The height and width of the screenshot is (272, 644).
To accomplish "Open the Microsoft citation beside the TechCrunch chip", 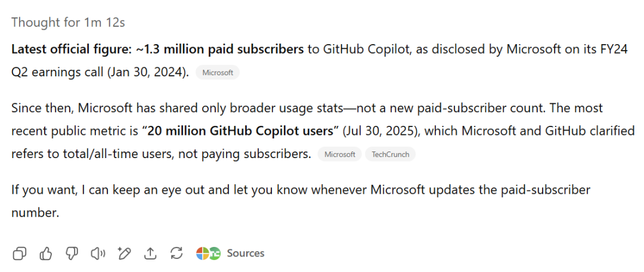I will click(340, 154).
